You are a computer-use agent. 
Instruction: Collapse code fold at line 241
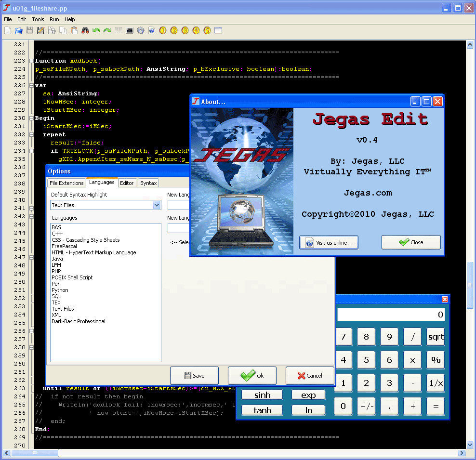click(31, 208)
